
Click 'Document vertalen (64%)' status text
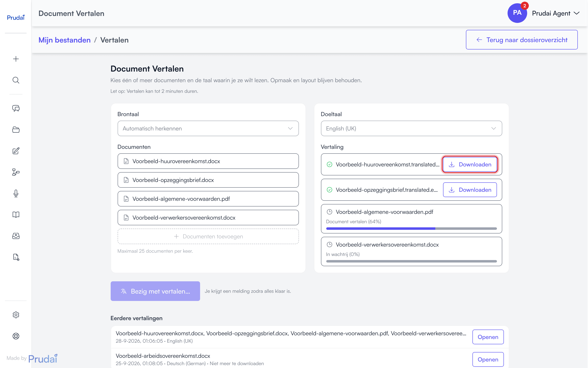coord(354,221)
